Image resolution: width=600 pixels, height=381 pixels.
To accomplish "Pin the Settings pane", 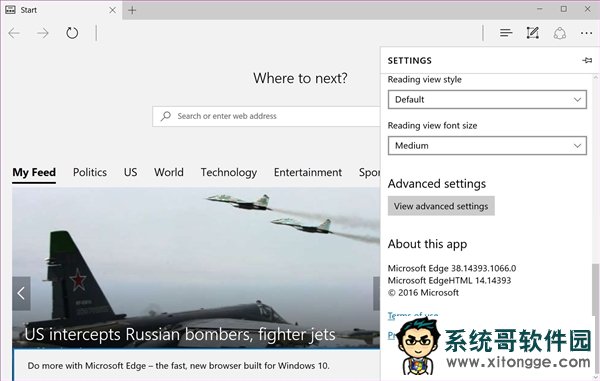I will (587, 60).
